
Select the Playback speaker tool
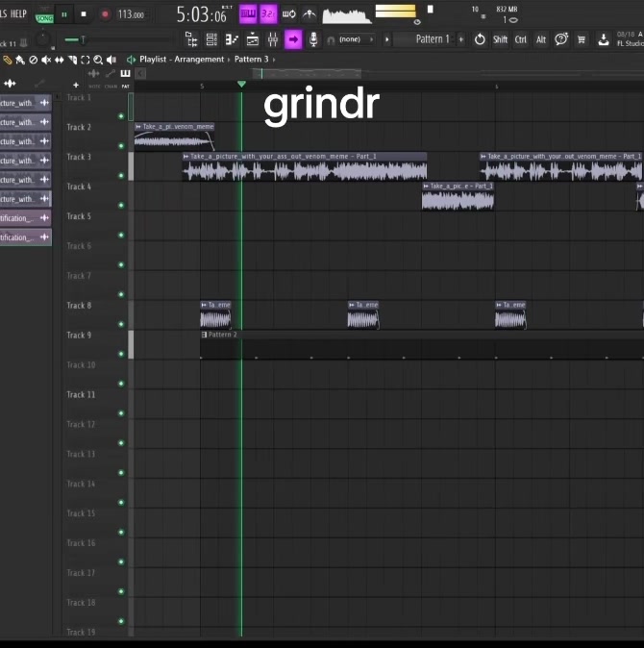[x=111, y=60]
